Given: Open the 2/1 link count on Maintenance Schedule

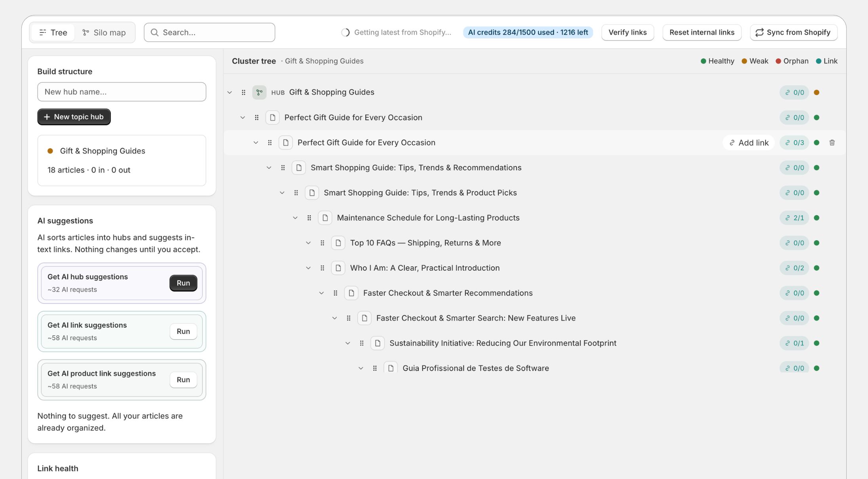Looking at the screenshot, I should [794, 218].
